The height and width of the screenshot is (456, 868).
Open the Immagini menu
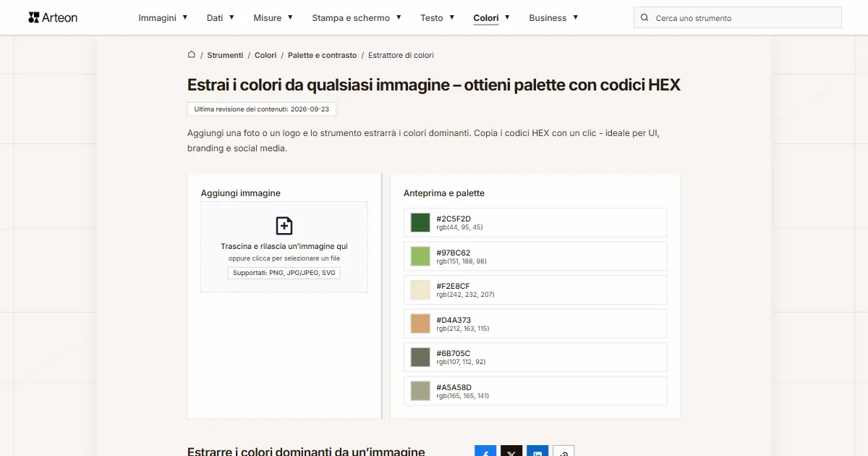pyautogui.click(x=158, y=18)
